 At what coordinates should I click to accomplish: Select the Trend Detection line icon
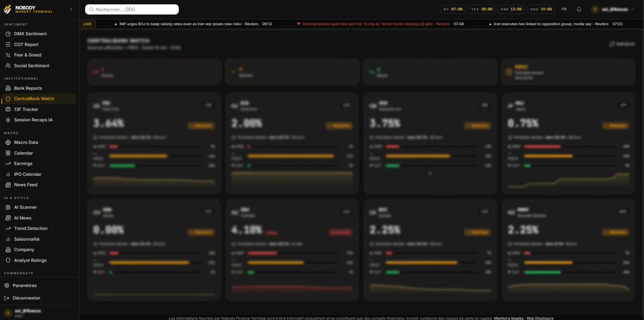[8, 228]
